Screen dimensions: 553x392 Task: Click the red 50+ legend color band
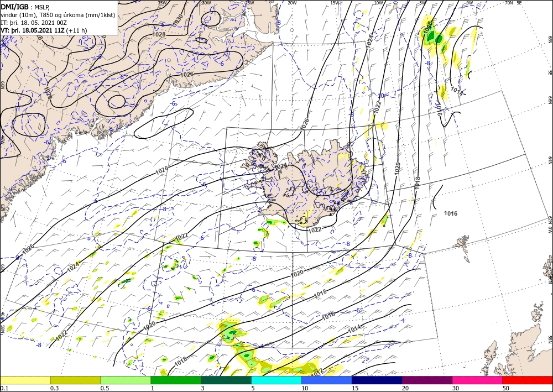tap(528, 380)
